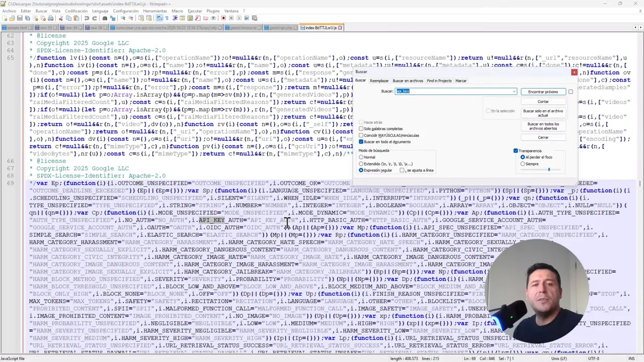
Task: Click the Encontrar próximo button
Action: pos(543,92)
